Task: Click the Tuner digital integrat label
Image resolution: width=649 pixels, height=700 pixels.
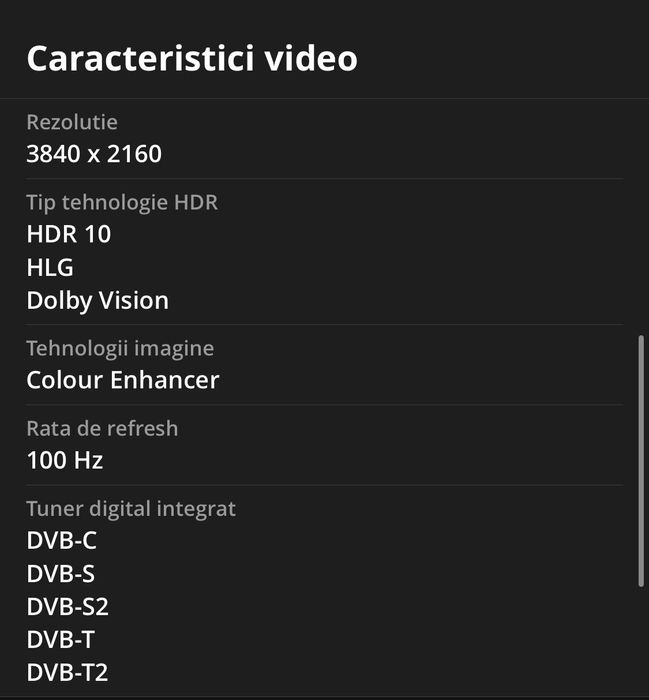Action: [x=131, y=508]
